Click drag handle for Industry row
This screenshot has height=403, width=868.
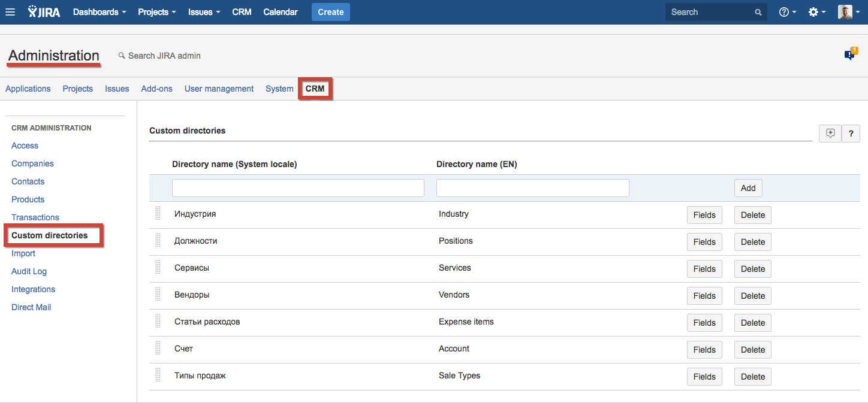[x=158, y=214]
